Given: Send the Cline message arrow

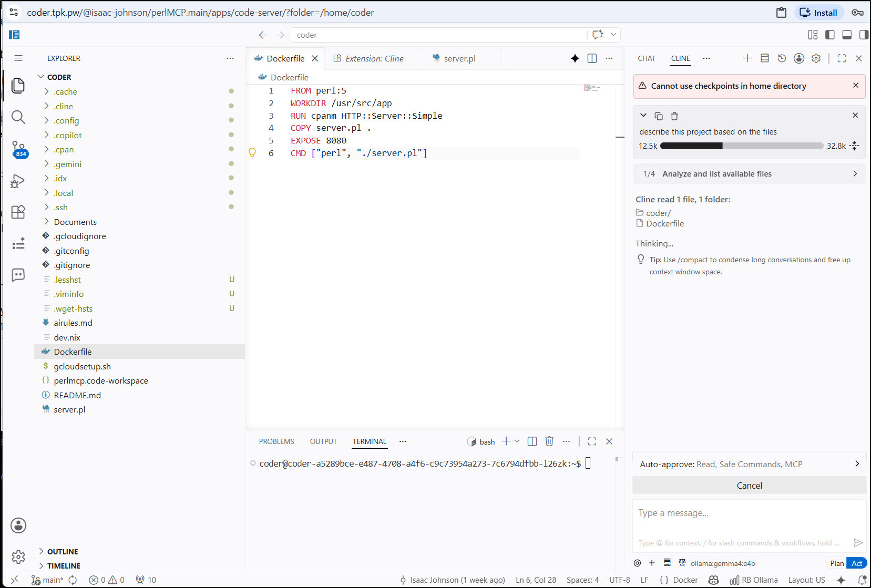Looking at the screenshot, I should pyautogui.click(x=858, y=543).
